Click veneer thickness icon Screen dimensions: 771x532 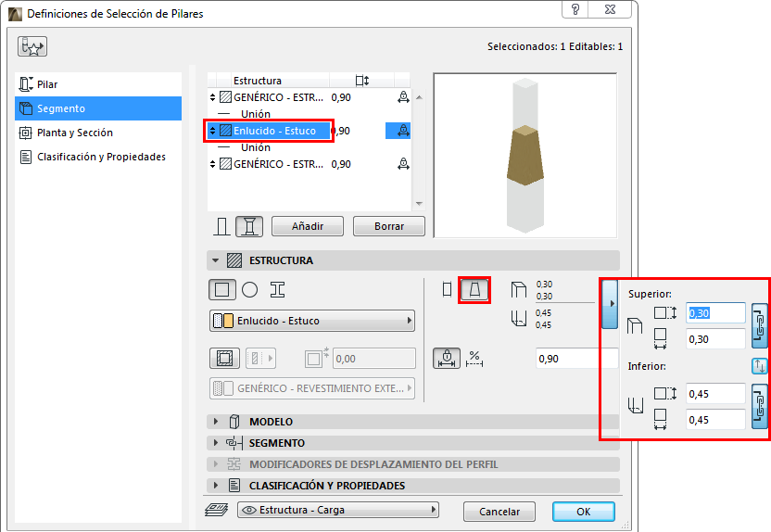[x=316, y=358]
